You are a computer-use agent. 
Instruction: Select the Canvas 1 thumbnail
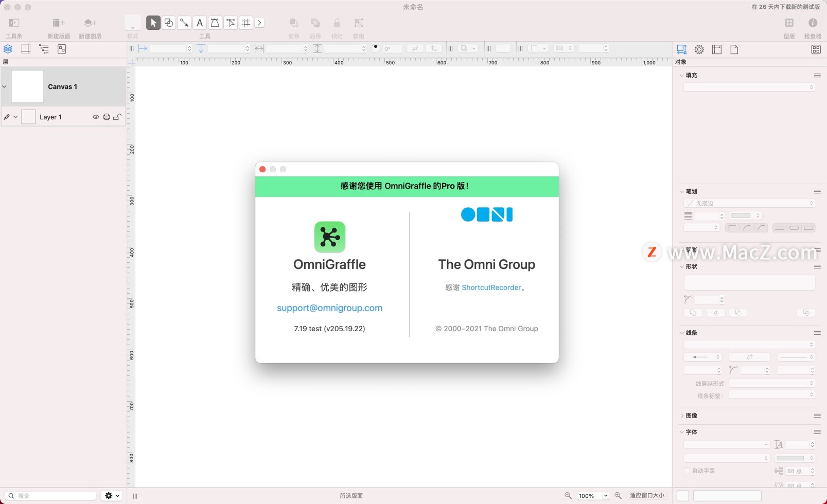coord(27,86)
